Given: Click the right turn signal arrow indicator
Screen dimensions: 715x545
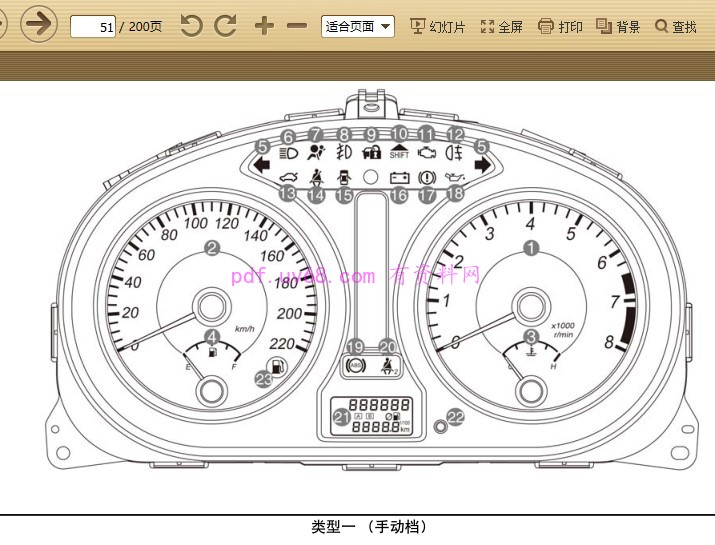Looking at the screenshot, I should 483,166.
